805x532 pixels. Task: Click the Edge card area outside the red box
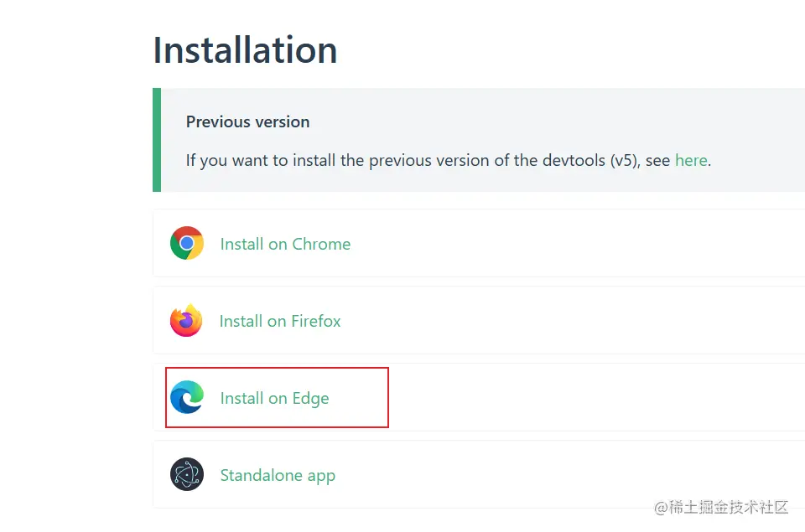[587, 398]
